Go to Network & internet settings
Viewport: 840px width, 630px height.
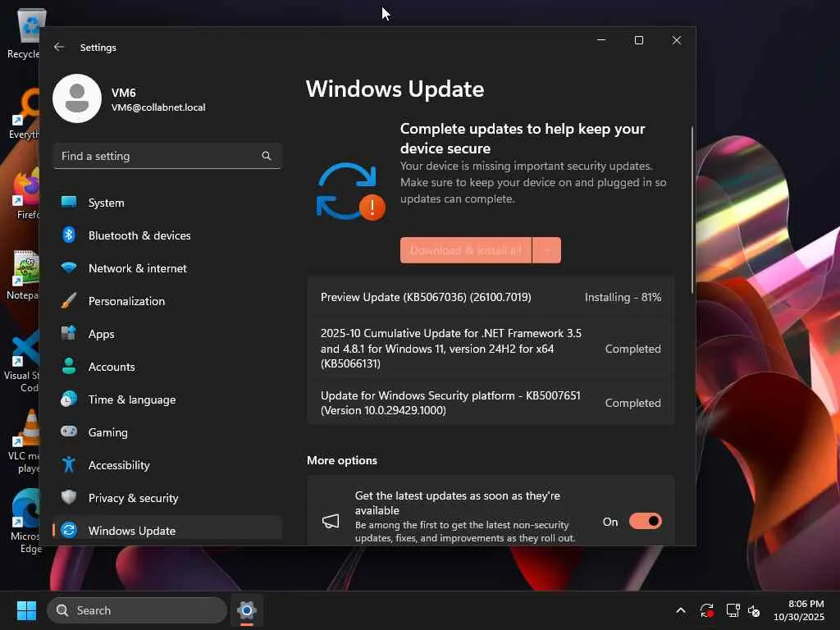click(x=167, y=268)
